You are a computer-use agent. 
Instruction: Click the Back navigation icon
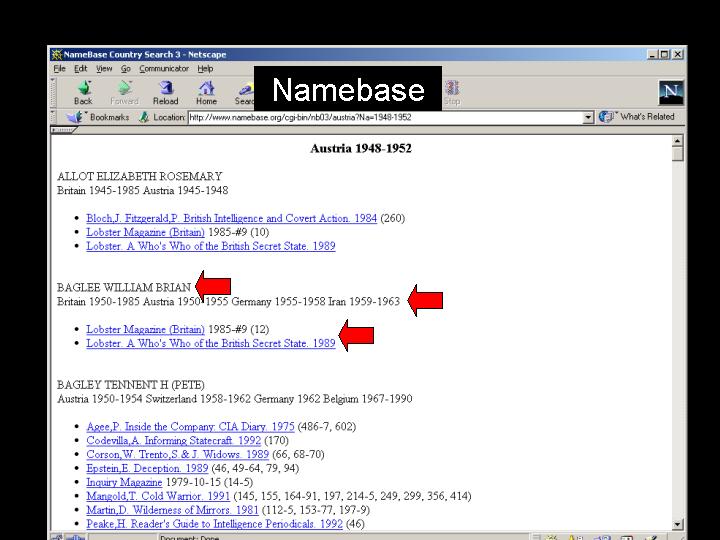(x=83, y=90)
